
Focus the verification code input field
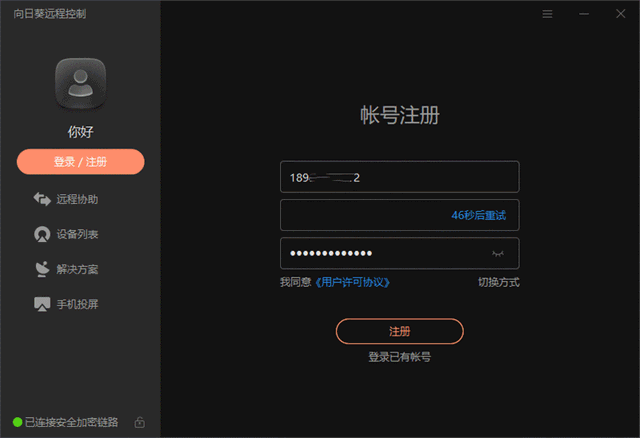click(400, 215)
